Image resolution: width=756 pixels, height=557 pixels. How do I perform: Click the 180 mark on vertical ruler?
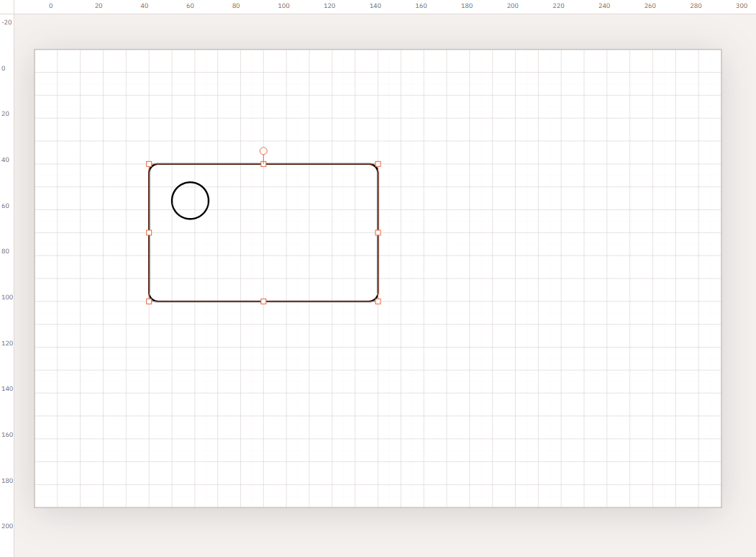(7, 481)
